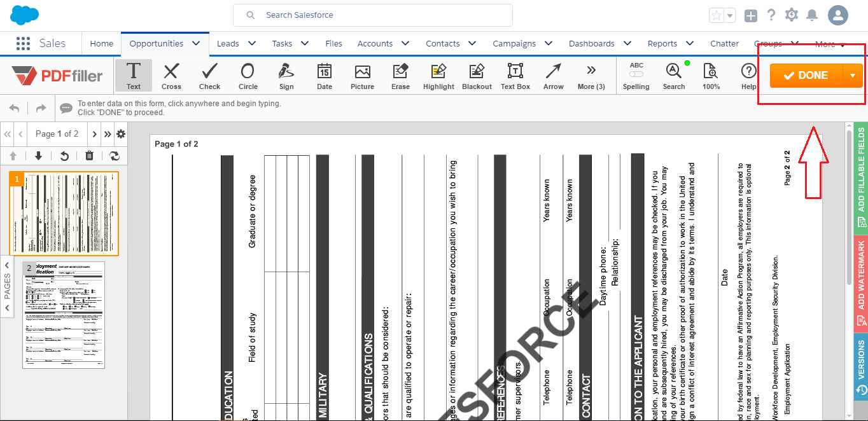Select the Text Box tool
Viewport: 868px width, 421px height.
point(515,75)
